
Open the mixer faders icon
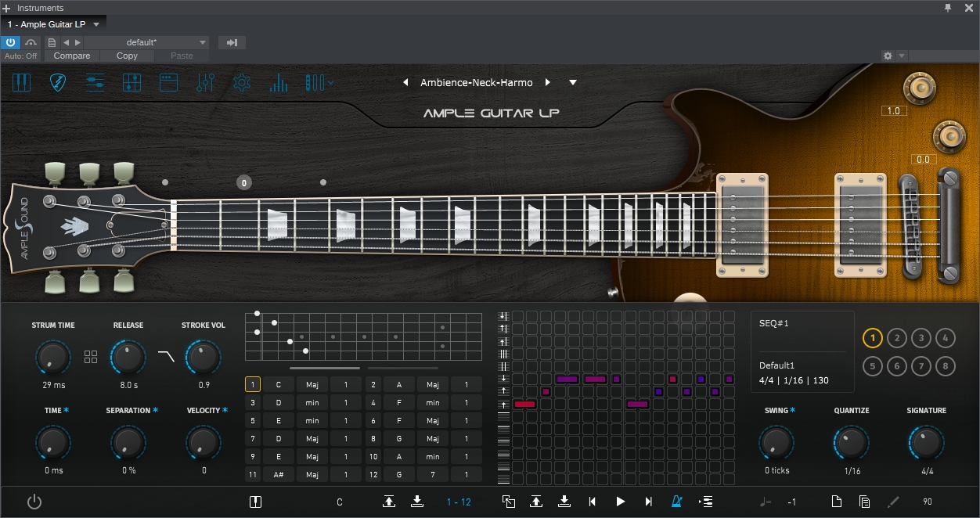click(x=205, y=82)
